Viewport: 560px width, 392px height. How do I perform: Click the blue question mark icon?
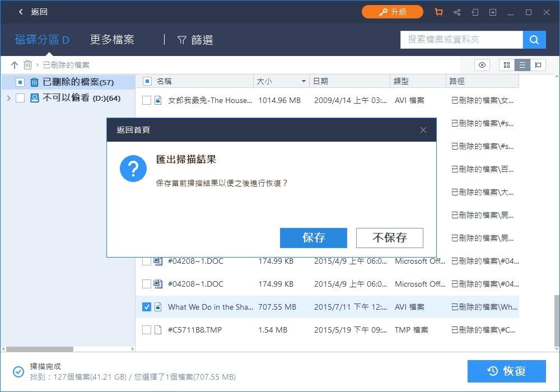tap(133, 169)
